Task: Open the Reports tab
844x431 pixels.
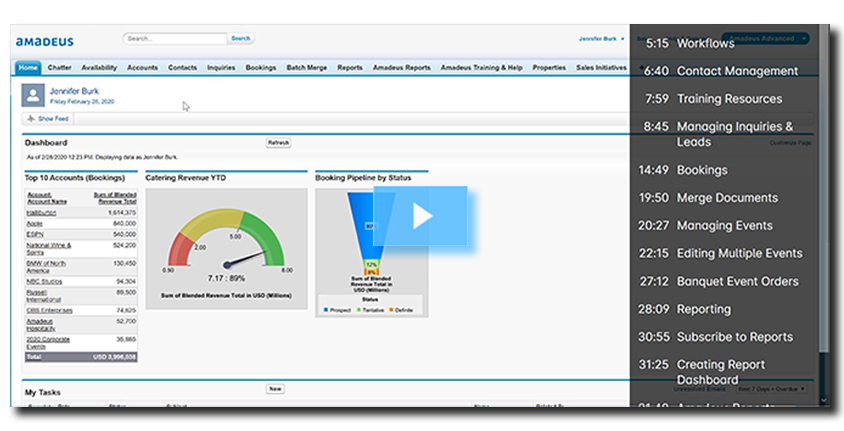Action: [x=350, y=68]
